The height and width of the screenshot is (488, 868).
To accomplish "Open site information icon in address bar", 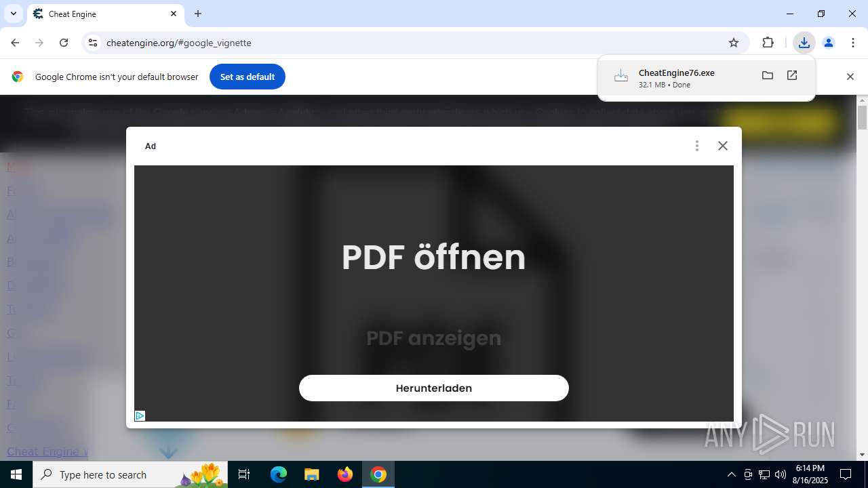I will tap(93, 43).
